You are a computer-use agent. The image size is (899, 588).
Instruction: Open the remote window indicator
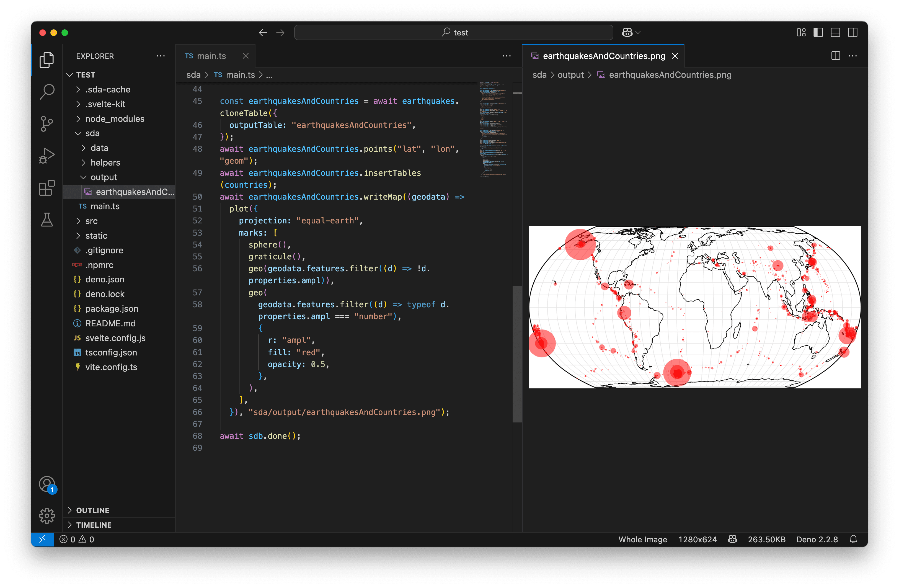tap(42, 539)
